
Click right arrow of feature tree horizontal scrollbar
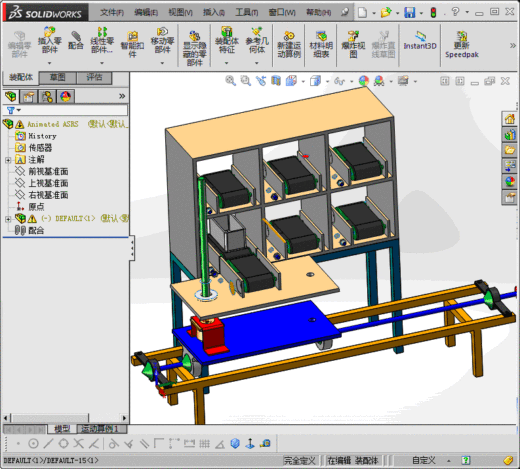[124, 418]
